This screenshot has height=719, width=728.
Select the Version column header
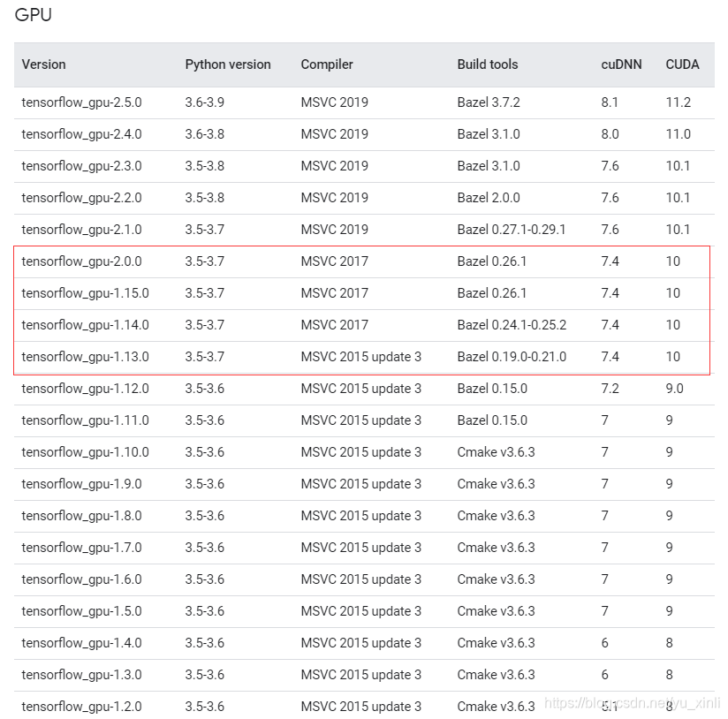pos(43,64)
